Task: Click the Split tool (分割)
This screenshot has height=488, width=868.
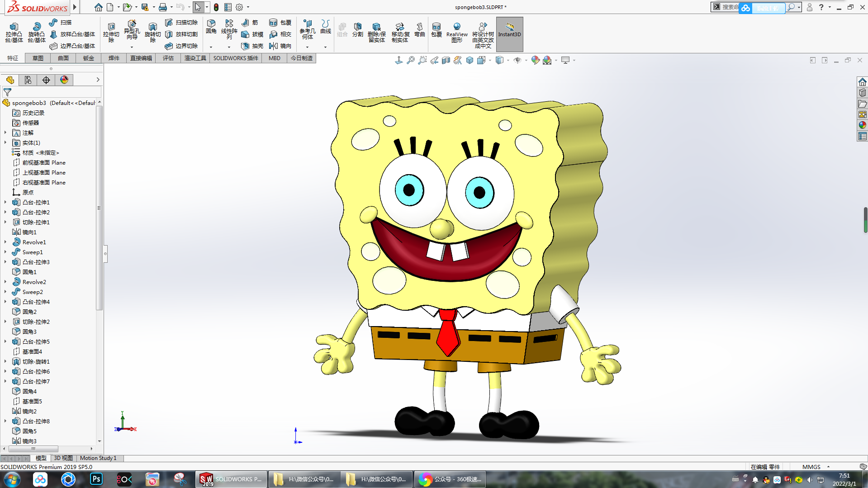Action: (x=358, y=30)
